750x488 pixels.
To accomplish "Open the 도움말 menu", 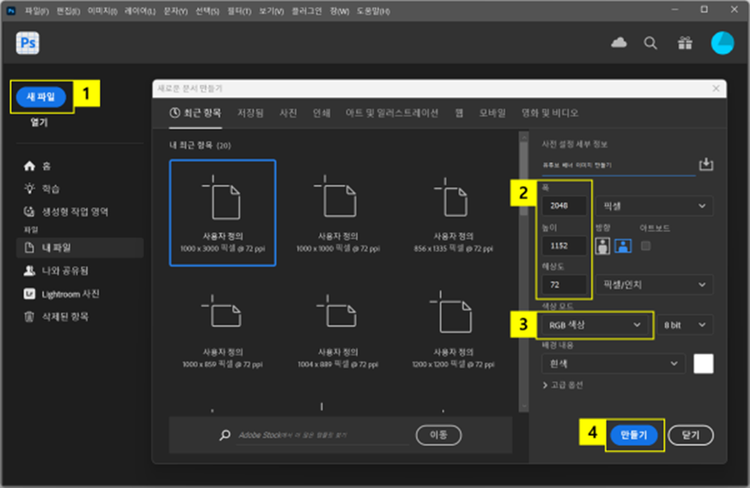I will coord(373,11).
